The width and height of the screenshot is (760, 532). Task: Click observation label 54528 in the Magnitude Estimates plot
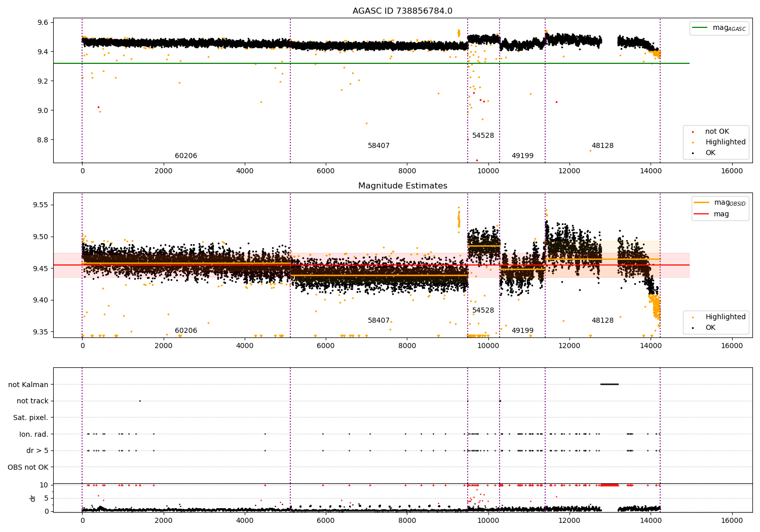(483, 311)
